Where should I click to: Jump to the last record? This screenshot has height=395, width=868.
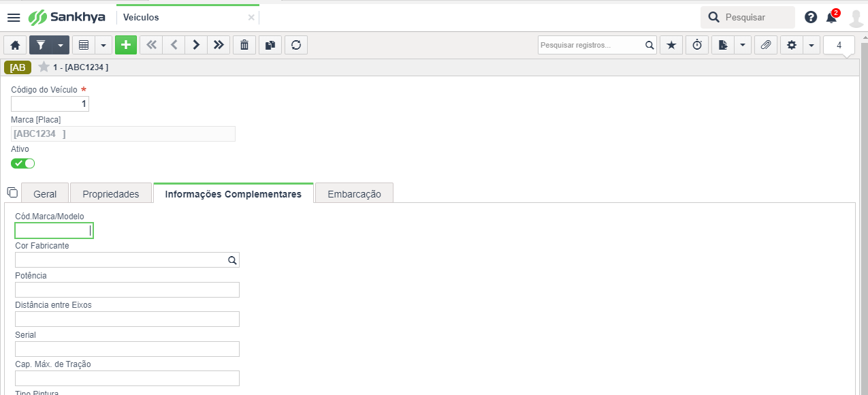(219, 45)
